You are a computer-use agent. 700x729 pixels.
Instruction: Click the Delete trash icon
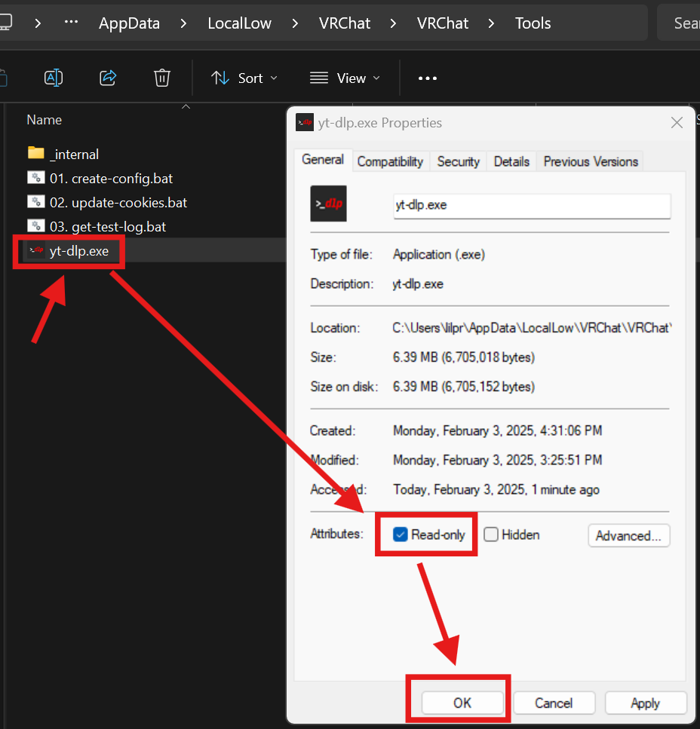click(162, 78)
